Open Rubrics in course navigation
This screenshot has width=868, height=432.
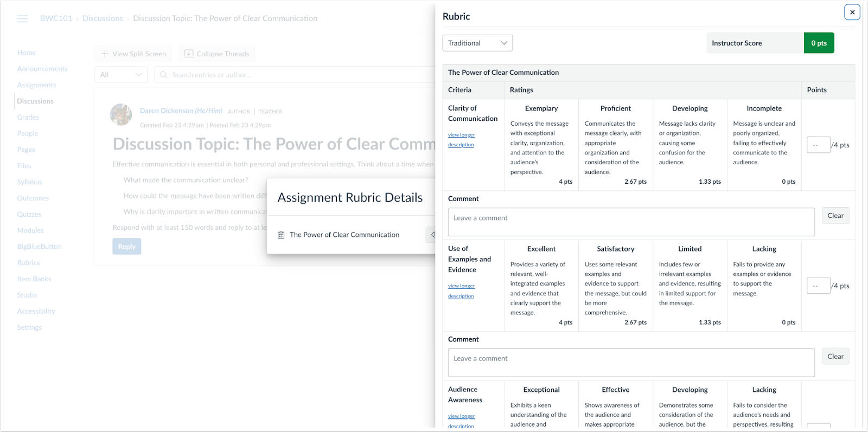point(29,263)
